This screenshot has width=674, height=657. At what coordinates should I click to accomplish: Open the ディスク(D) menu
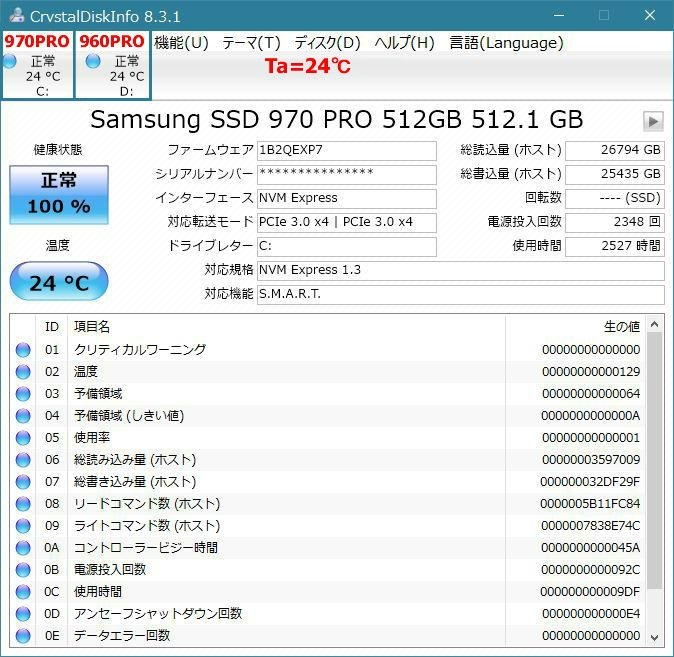coord(327,43)
